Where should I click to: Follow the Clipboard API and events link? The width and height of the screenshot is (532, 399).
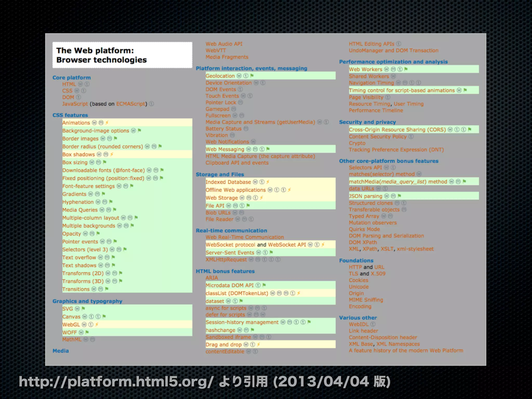(237, 163)
